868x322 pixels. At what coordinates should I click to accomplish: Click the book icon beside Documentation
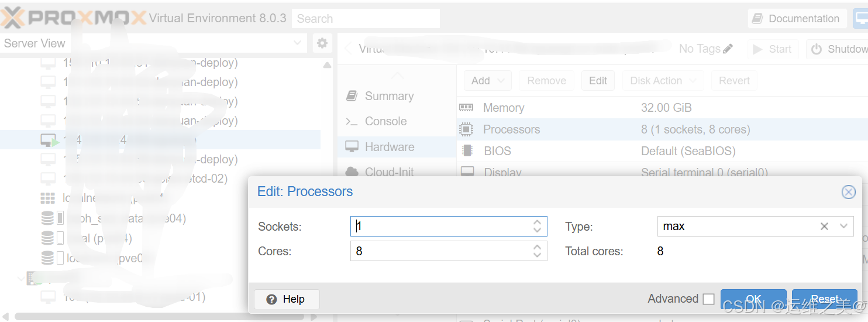tap(757, 19)
